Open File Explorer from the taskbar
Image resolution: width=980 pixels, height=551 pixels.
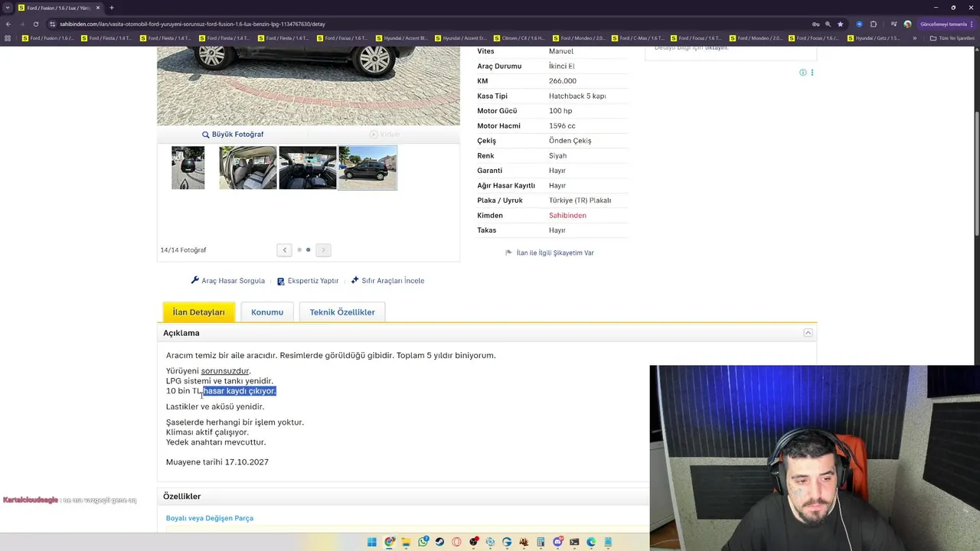[x=406, y=542]
